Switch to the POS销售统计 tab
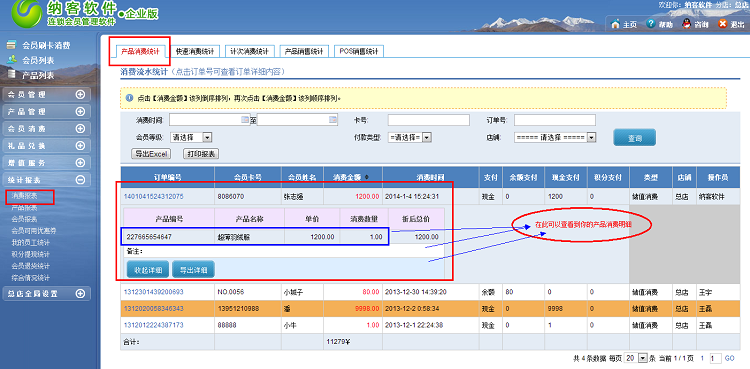This screenshot has width=750, height=369. click(359, 51)
